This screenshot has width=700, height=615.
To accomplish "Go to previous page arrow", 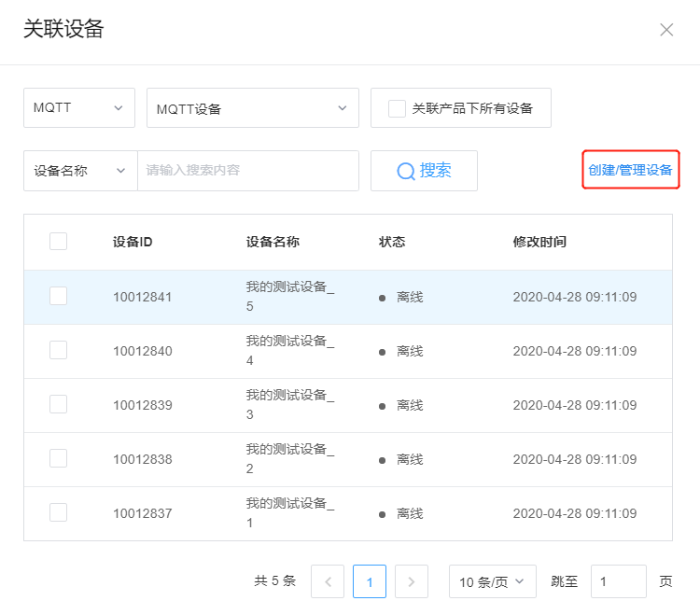I will (x=328, y=581).
